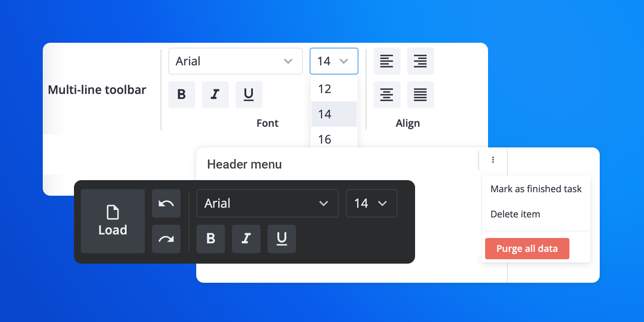Select size 12 from dropdown list
This screenshot has width=644, height=322.
[x=334, y=89]
